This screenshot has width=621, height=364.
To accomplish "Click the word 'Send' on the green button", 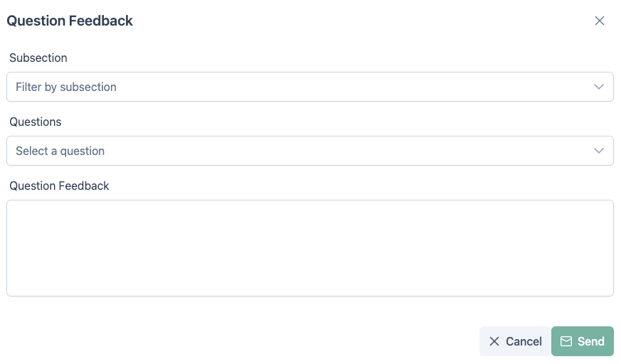I will [590, 341].
